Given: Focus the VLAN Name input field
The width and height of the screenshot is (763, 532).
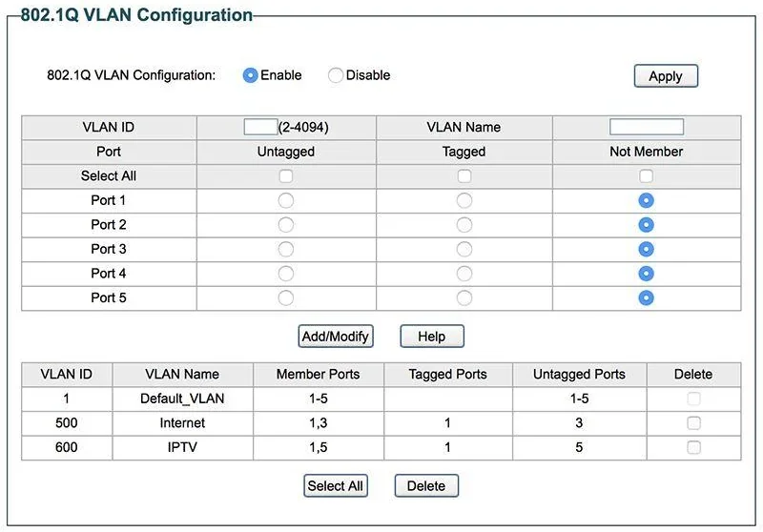Looking at the screenshot, I should pyautogui.click(x=647, y=127).
